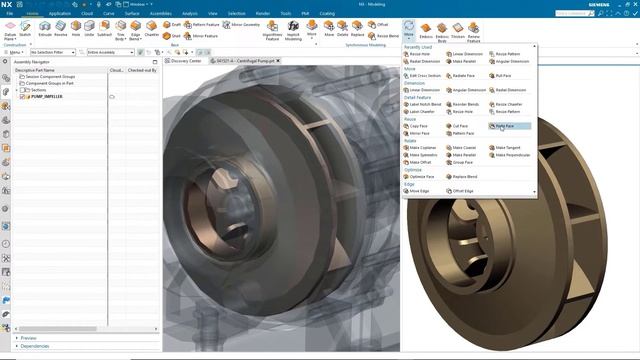
Task: Open the No Selection Filter dropdown
Action: (53, 52)
